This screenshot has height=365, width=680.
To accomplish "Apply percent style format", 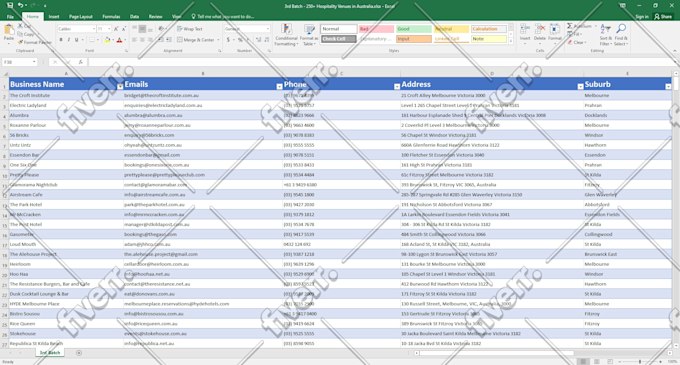I will (x=240, y=40).
